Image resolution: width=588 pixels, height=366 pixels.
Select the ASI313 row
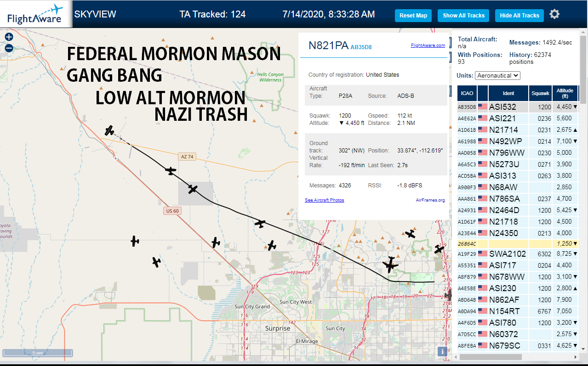tap(518, 176)
